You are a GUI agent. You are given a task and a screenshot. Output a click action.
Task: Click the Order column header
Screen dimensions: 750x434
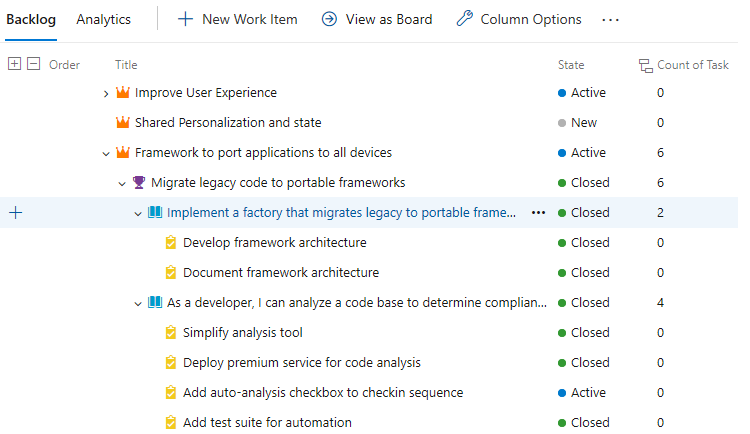[x=64, y=65]
